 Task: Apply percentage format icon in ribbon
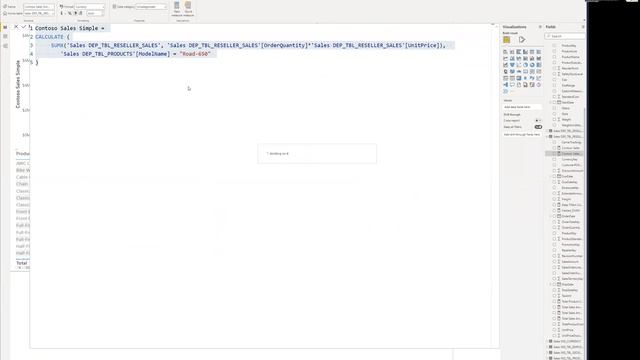[x=70, y=13]
